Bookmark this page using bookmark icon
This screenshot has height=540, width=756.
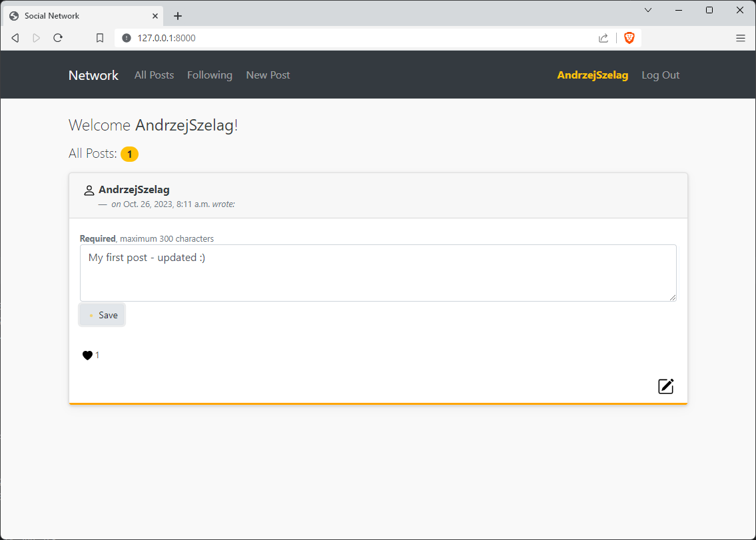coord(100,38)
